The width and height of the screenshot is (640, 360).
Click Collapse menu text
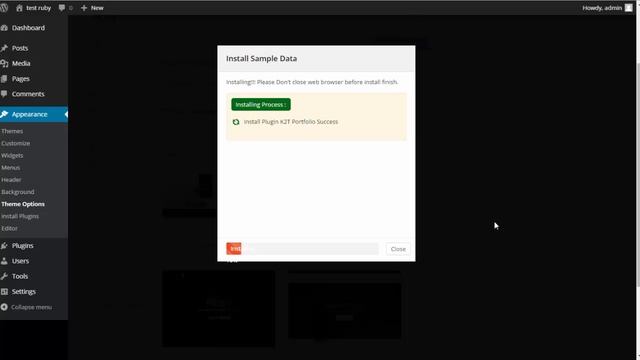click(31, 307)
